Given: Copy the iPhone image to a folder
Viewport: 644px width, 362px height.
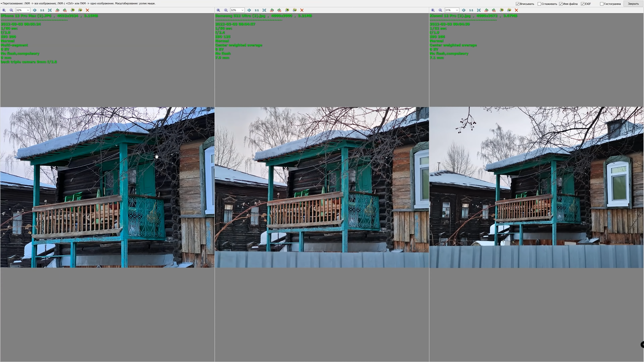Looking at the screenshot, I should click(72, 10).
